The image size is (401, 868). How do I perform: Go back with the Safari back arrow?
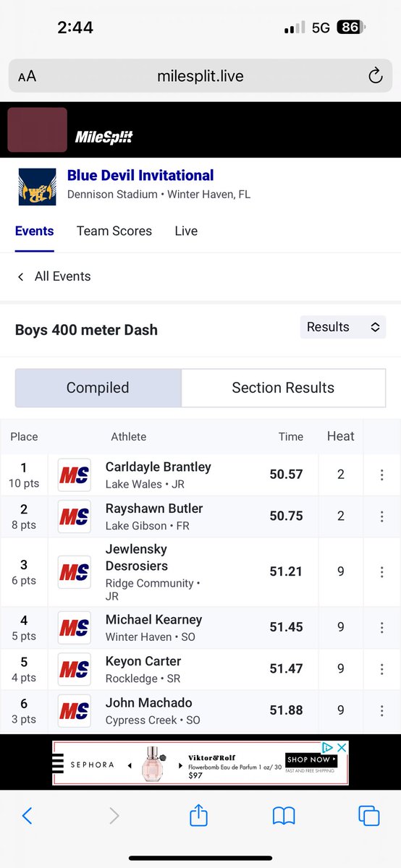point(28,816)
